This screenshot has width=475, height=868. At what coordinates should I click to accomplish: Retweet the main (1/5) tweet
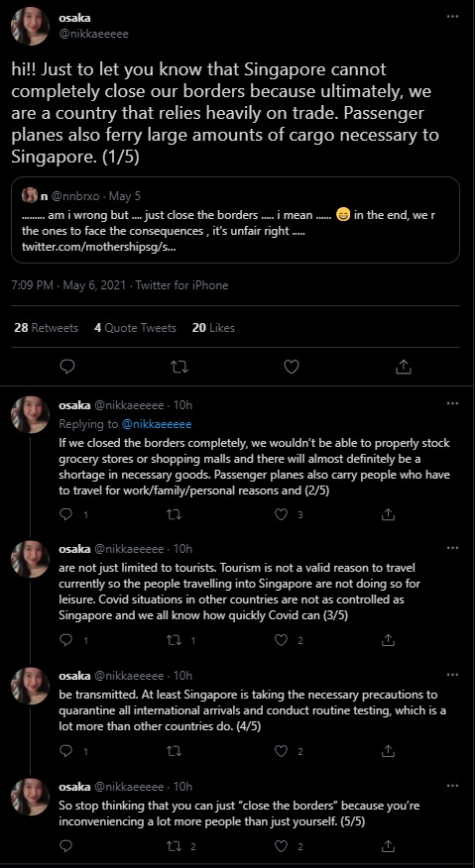179,366
